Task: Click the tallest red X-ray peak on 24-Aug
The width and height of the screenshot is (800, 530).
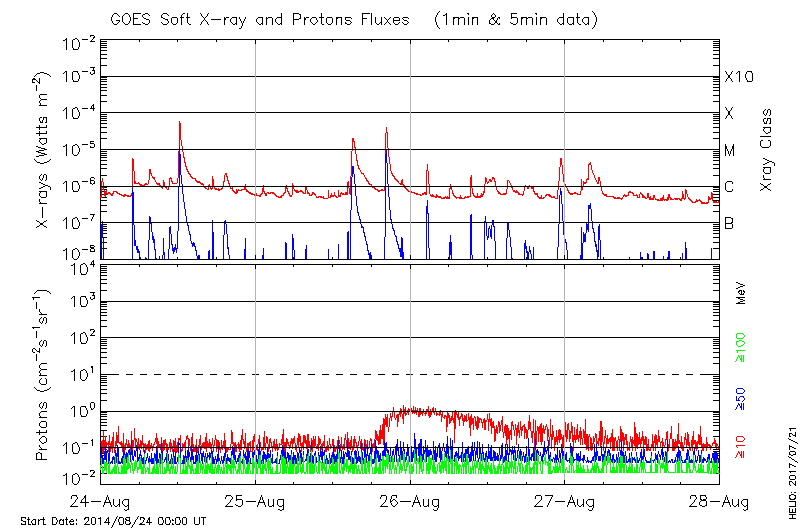Action: pyautogui.click(x=180, y=124)
